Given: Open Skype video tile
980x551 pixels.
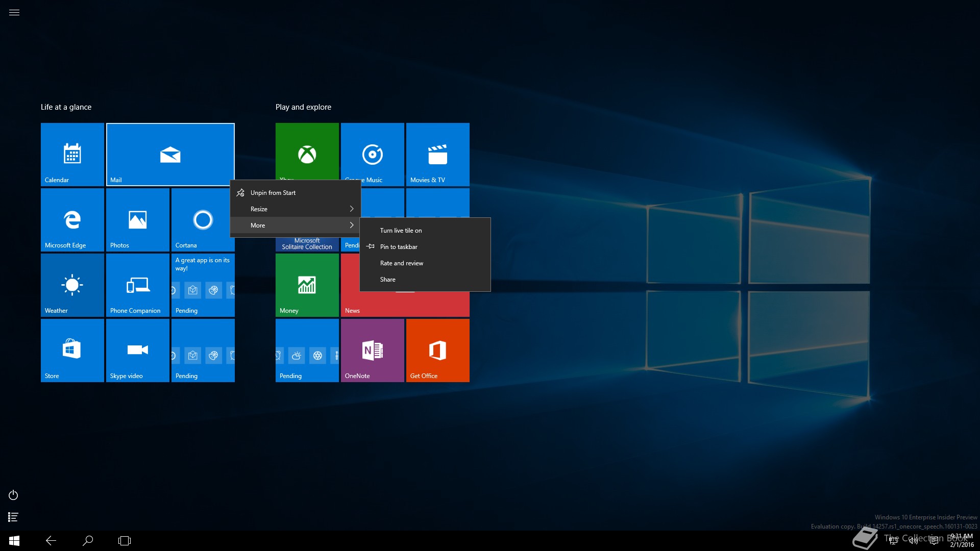Looking at the screenshot, I should [138, 350].
